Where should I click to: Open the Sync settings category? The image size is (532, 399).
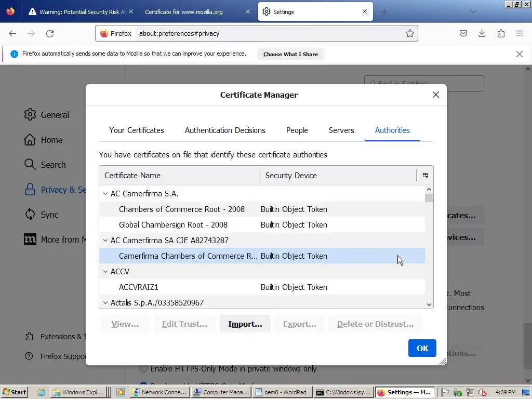pos(42,215)
